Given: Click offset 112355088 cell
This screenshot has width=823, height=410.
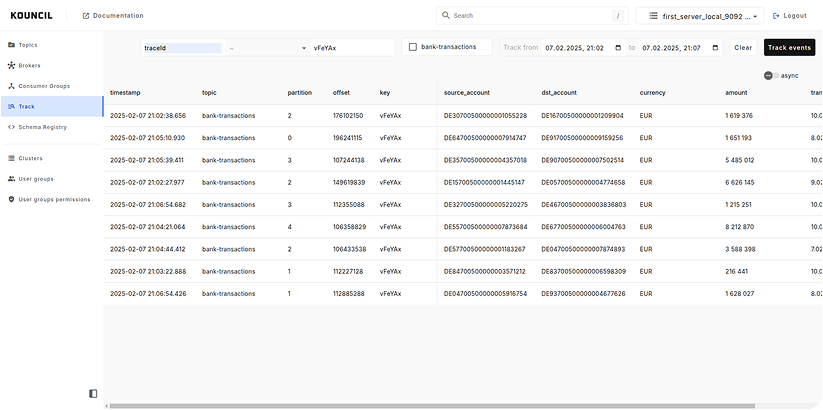Looking at the screenshot, I should point(349,205).
